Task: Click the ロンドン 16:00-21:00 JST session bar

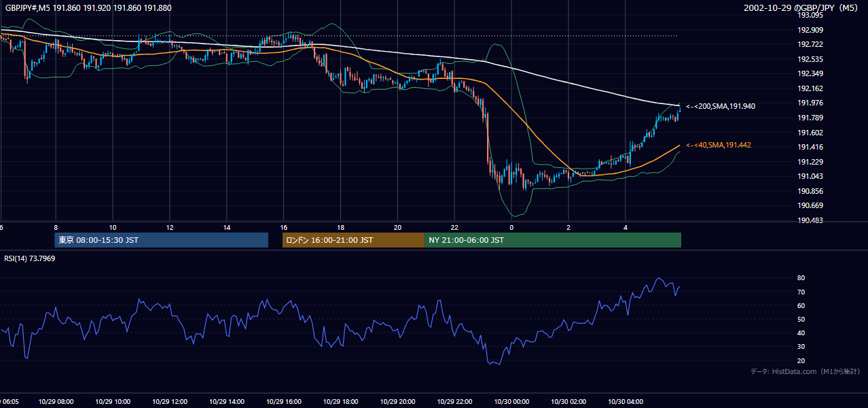Action: click(353, 240)
